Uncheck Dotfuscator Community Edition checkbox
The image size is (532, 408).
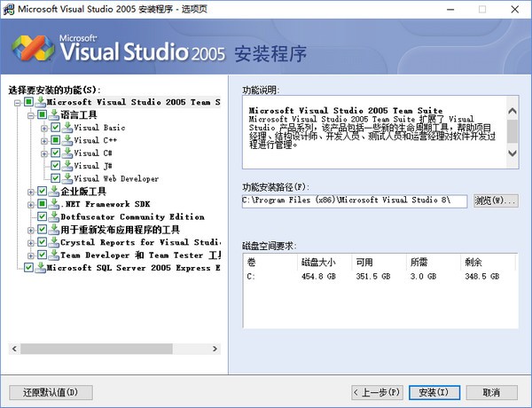click(42, 216)
